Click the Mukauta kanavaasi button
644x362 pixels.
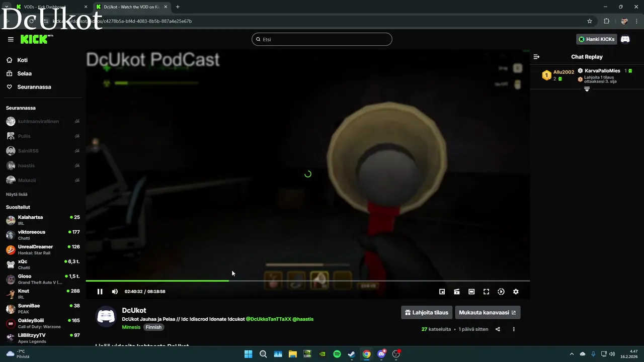(488, 312)
